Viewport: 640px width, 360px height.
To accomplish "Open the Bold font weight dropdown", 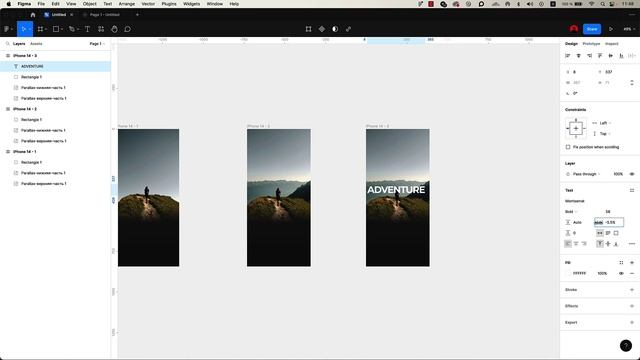I will [x=571, y=211].
